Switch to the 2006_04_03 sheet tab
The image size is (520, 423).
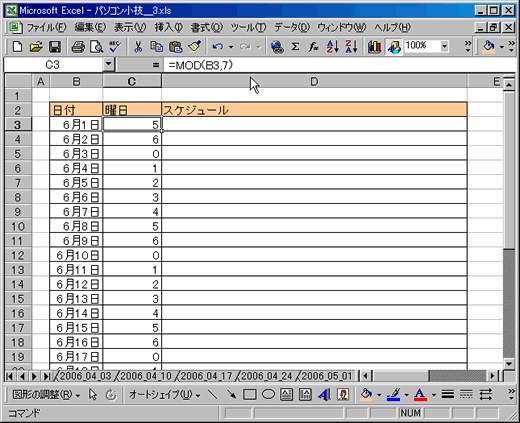[85, 376]
